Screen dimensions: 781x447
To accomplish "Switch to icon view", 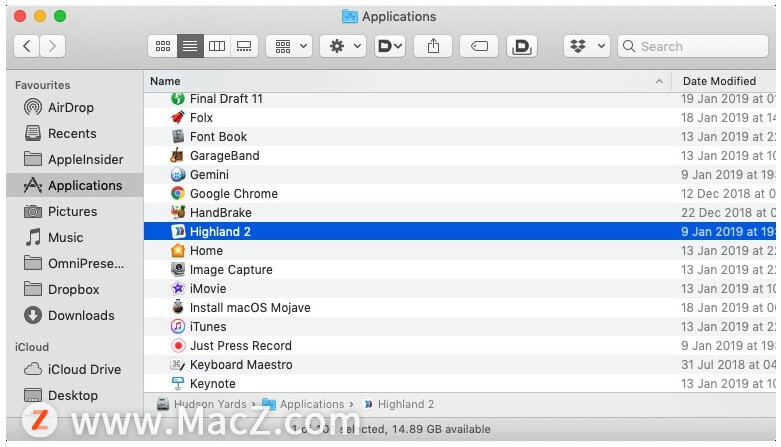I will [163, 46].
